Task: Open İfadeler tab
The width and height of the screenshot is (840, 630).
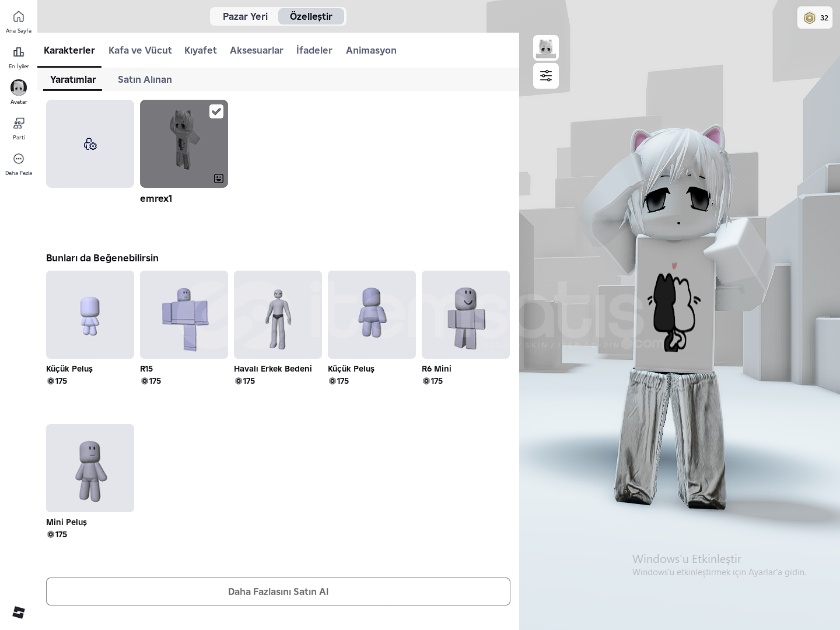Action: point(314,50)
